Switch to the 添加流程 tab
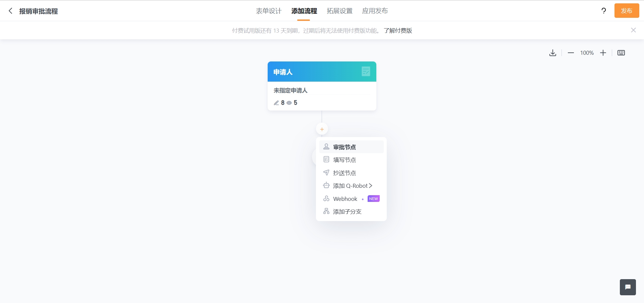This screenshot has width=644, height=303. click(304, 11)
